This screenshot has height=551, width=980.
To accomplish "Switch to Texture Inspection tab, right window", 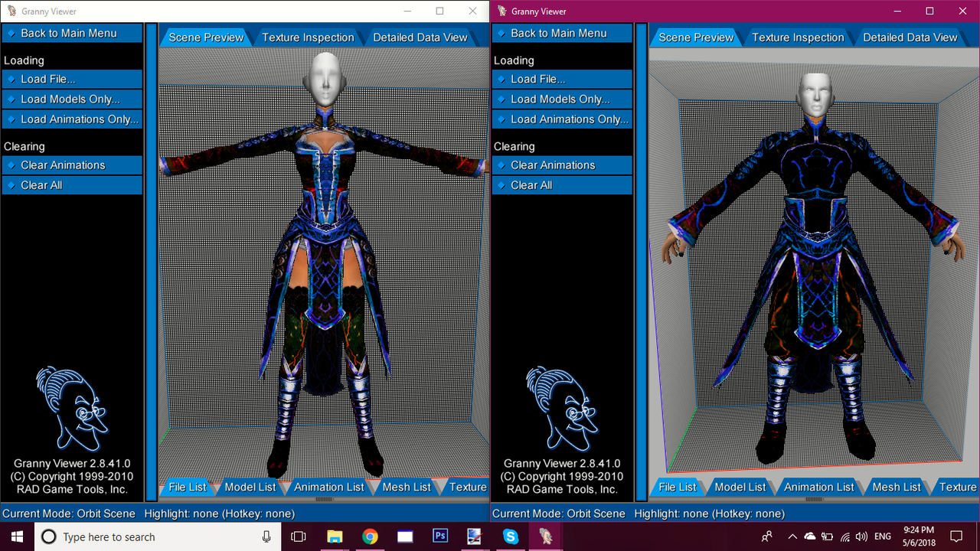I will 798,37.
